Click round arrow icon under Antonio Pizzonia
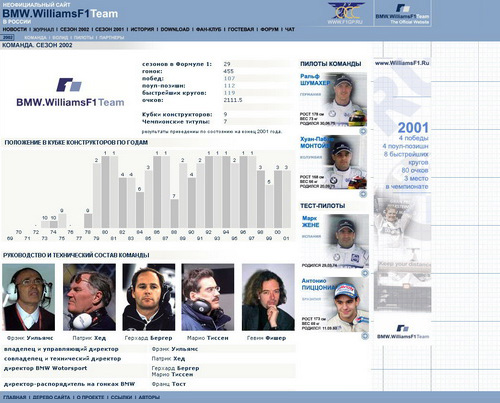Viewport: 500px width, 403px height. pos(365,336)
